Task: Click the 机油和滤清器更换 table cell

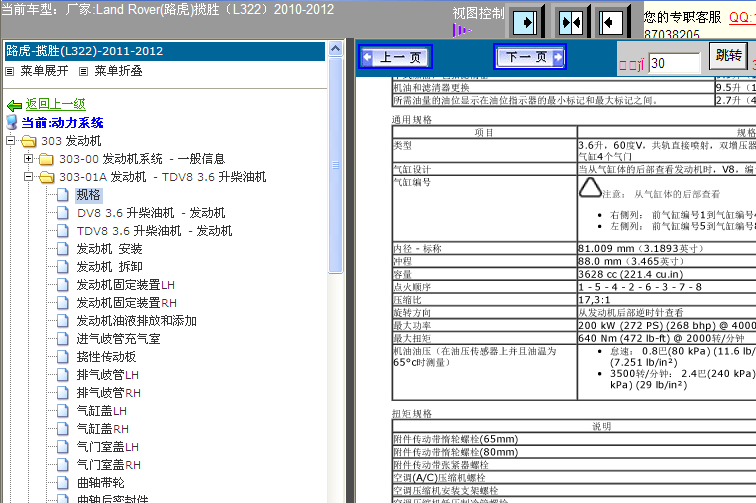Action: (553, 87)
